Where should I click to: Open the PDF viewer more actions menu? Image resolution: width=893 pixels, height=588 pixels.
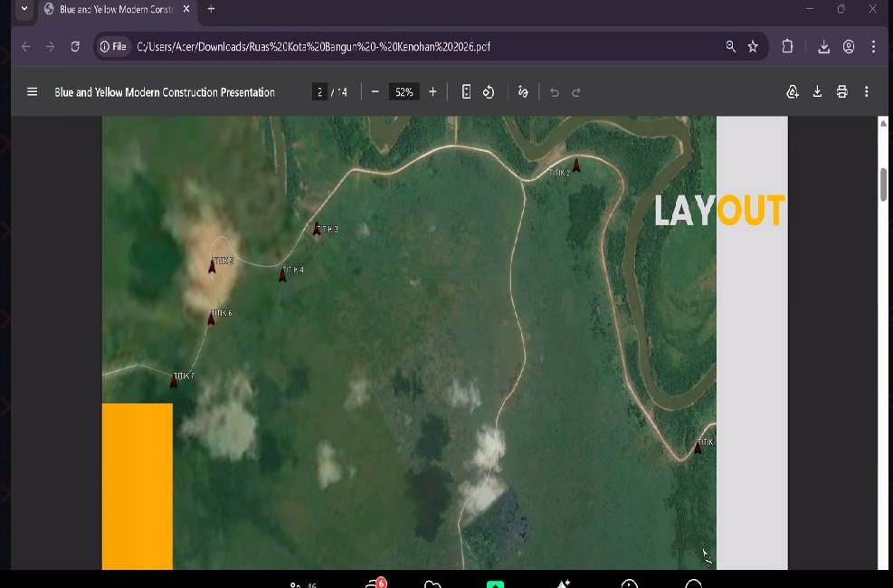pos(867,92)
